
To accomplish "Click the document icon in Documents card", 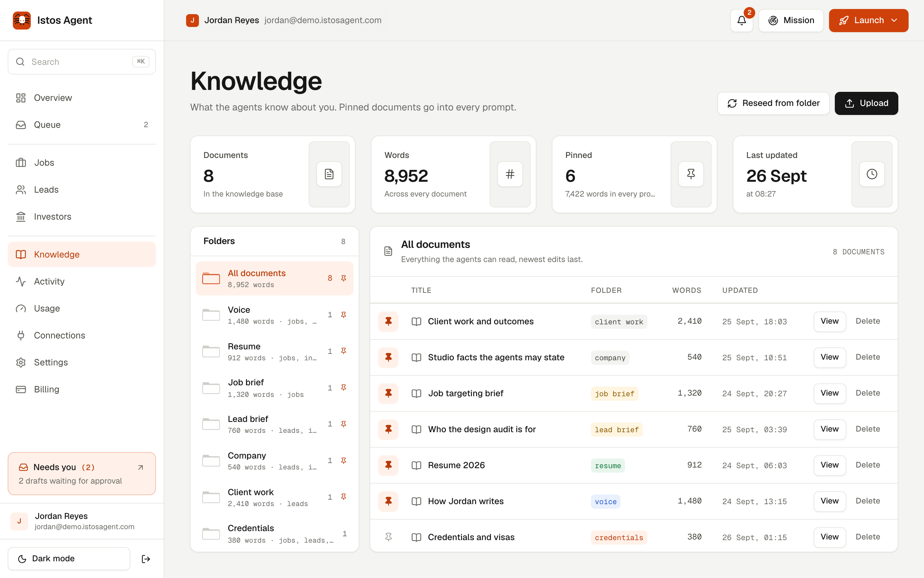I will [329, 174].
